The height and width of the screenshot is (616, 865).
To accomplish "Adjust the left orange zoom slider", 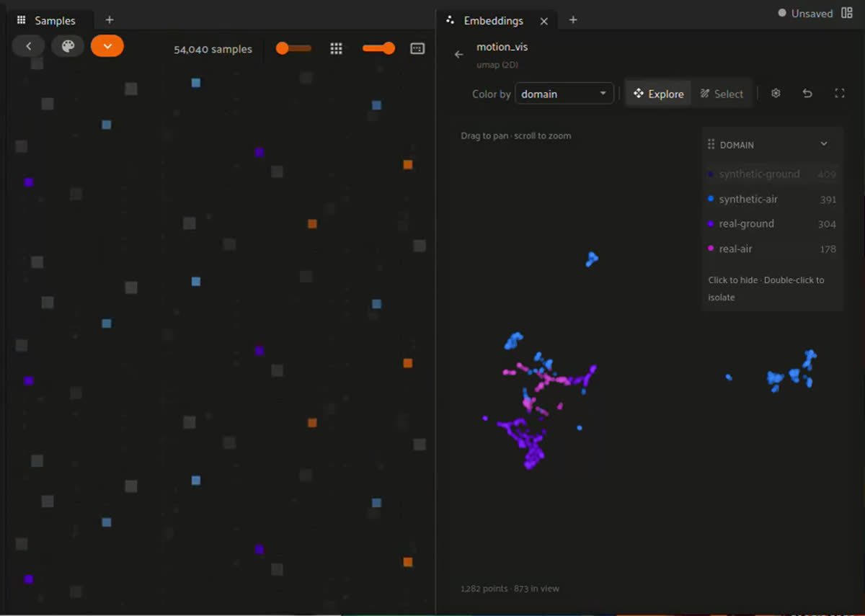I will pos(294,48).
